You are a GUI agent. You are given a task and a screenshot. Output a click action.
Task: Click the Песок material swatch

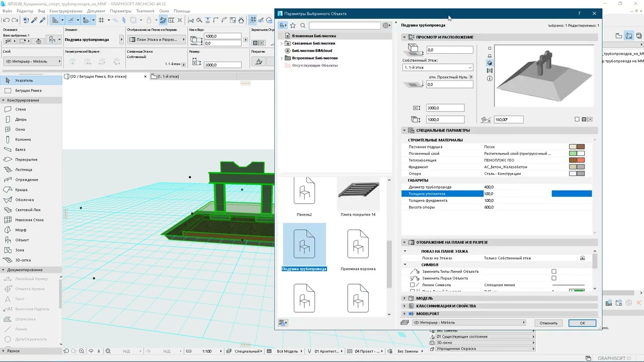(577, 147)
